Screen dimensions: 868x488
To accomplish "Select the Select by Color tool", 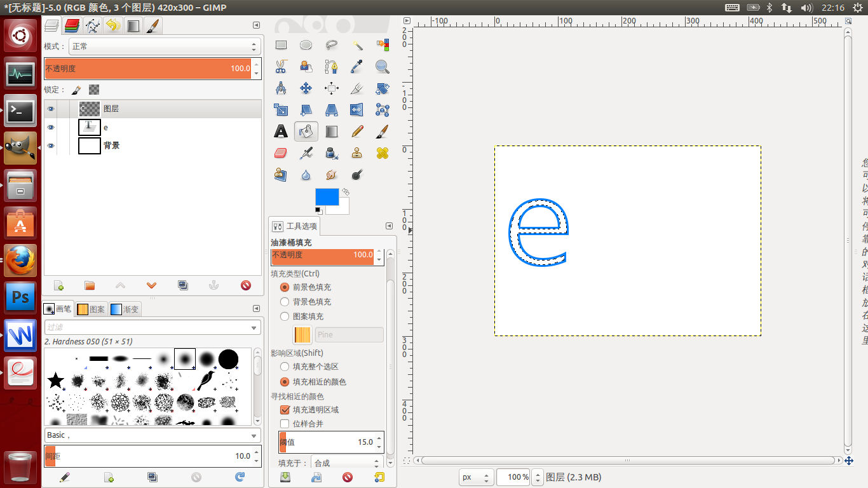I will tap(383, 45).
